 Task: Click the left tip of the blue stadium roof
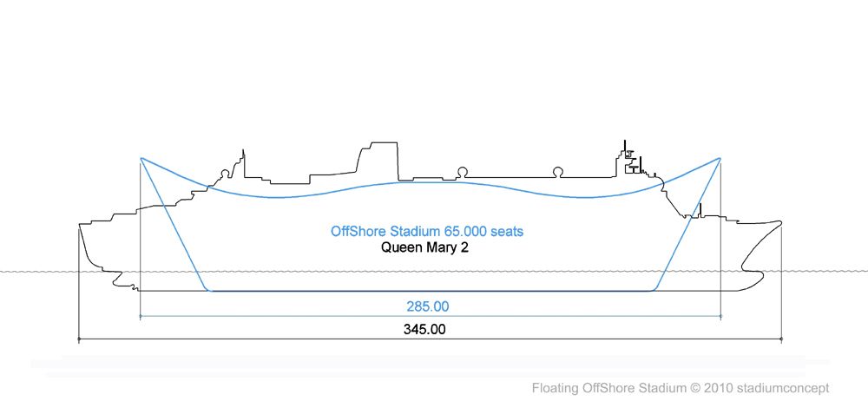(x=141, y=158)
